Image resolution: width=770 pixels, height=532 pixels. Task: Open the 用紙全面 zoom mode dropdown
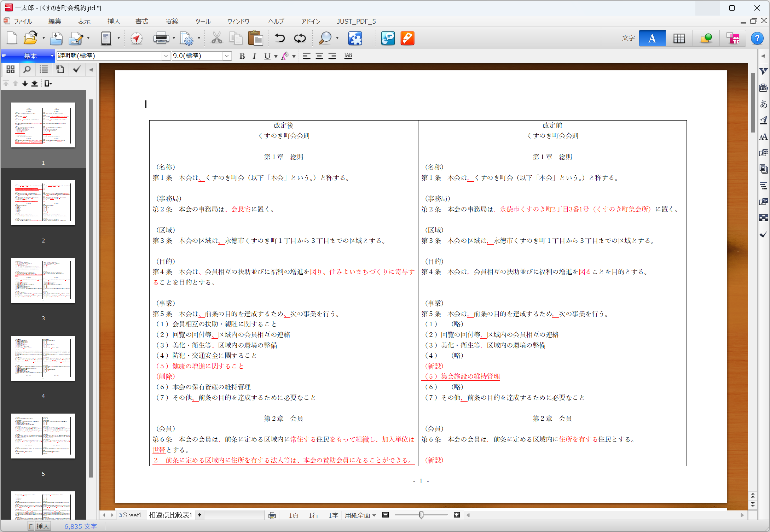[x=360, y=515]
